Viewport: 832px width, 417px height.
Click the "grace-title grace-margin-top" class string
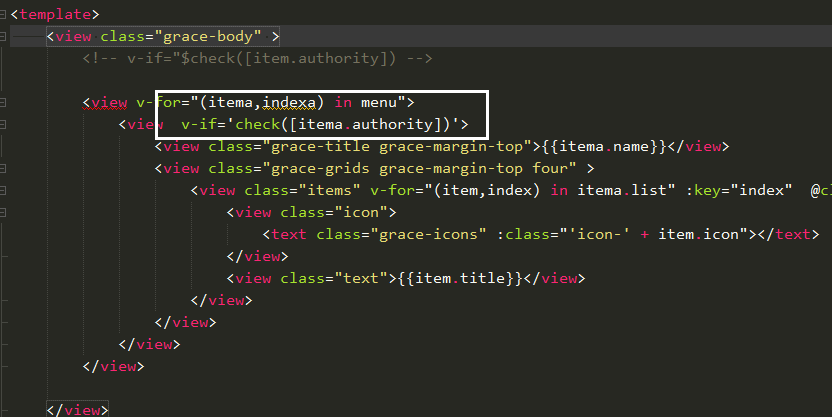pos(397,146)
